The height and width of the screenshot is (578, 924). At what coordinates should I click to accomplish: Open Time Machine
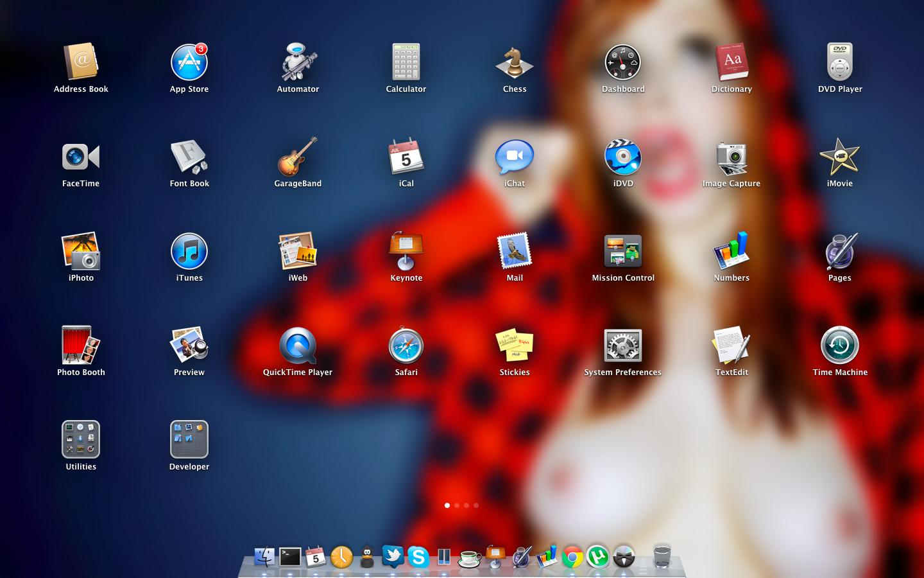(x=840, y=346)
